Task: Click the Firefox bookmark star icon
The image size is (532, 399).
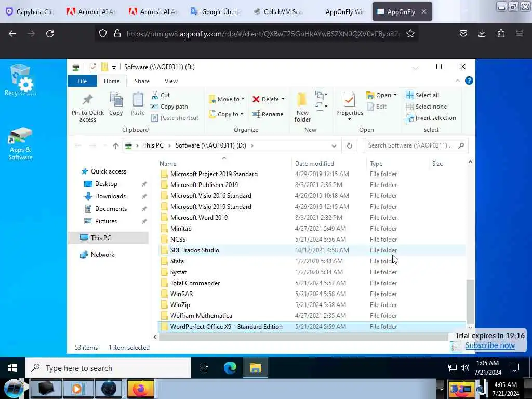Action: click(x=410, y=34)
